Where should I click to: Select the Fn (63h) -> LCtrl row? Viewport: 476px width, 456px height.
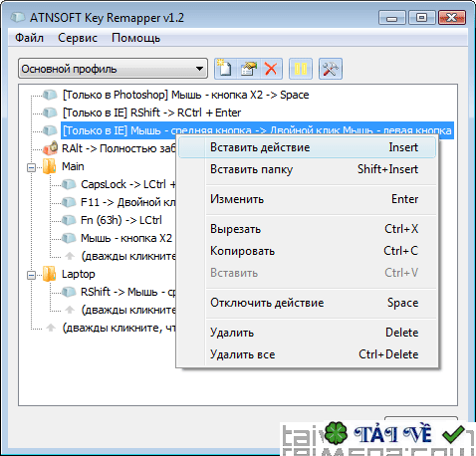click(121, 220)
